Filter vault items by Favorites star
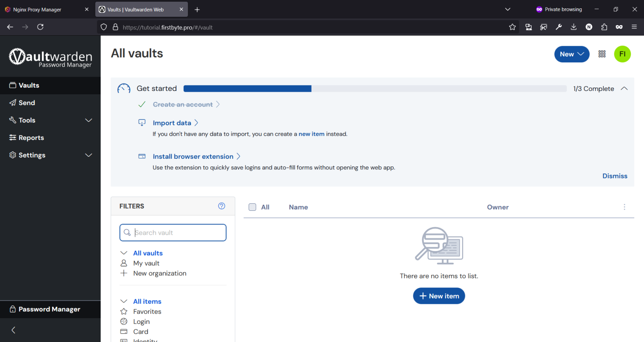 coord(147,311)
